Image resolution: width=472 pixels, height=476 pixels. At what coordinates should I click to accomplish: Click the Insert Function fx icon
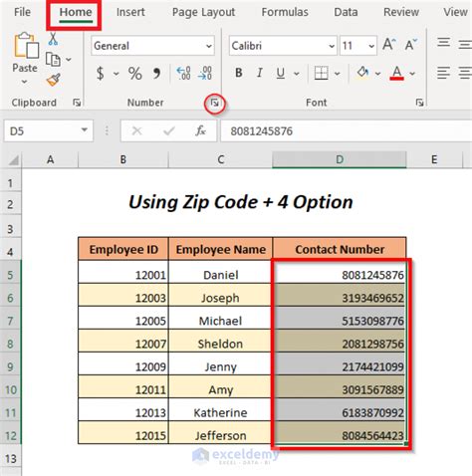(200, 131)
